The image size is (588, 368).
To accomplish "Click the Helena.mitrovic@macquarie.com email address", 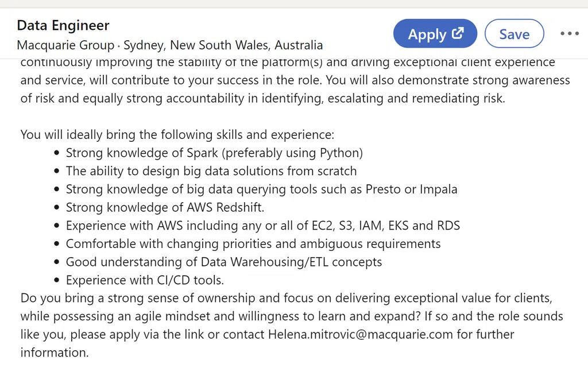I will [x=361, y=334].
